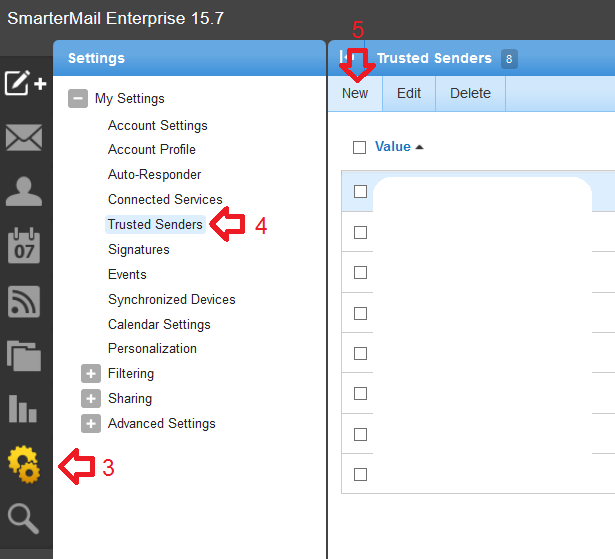Select Trusted Senders in settings tree
The height and width of the screenshot is (559, 615).
click(x=155, y=224)
